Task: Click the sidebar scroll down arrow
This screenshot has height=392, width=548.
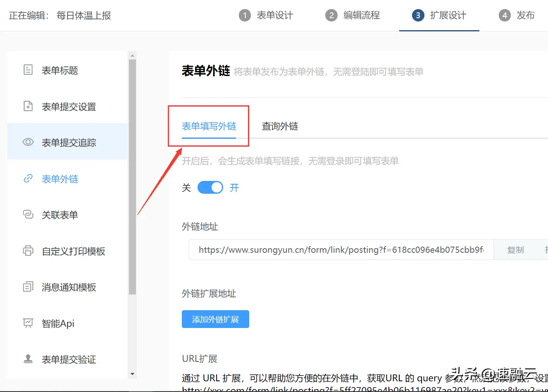Action: click(132, 374)
